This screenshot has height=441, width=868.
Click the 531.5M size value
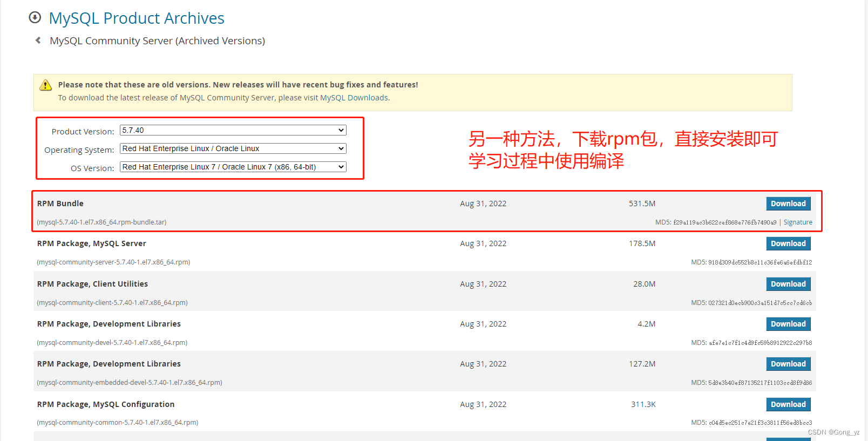coord(642,203)
